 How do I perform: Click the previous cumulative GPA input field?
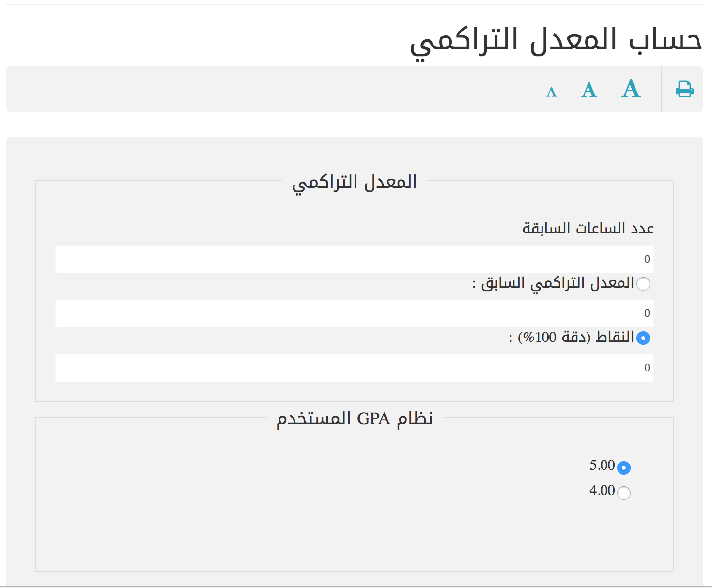354,313
